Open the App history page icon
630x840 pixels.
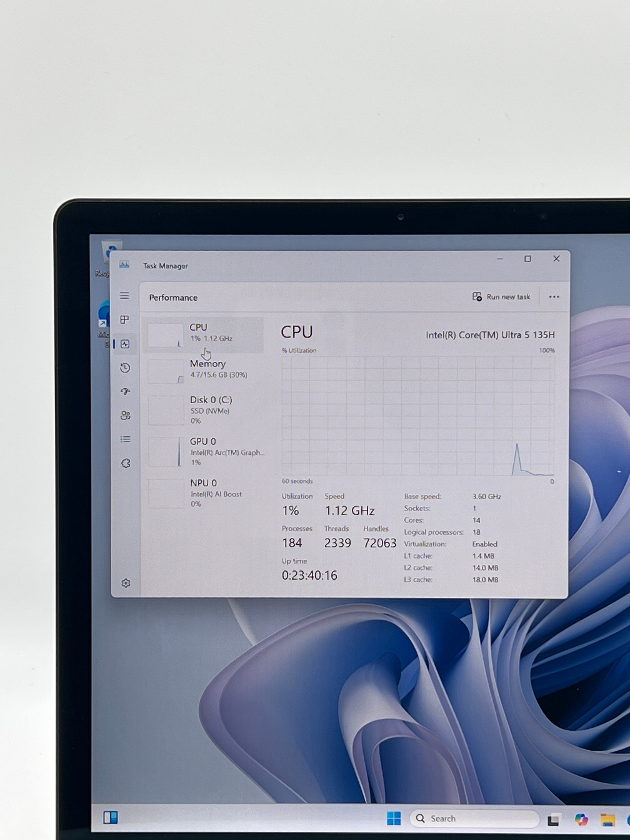pyautogui.click(x=125, y=367)
